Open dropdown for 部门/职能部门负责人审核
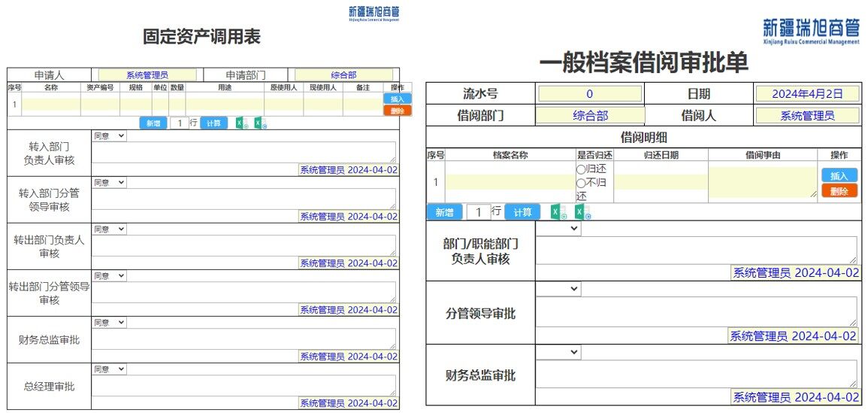This screenshot has height=413, width=868. [558, 229]
